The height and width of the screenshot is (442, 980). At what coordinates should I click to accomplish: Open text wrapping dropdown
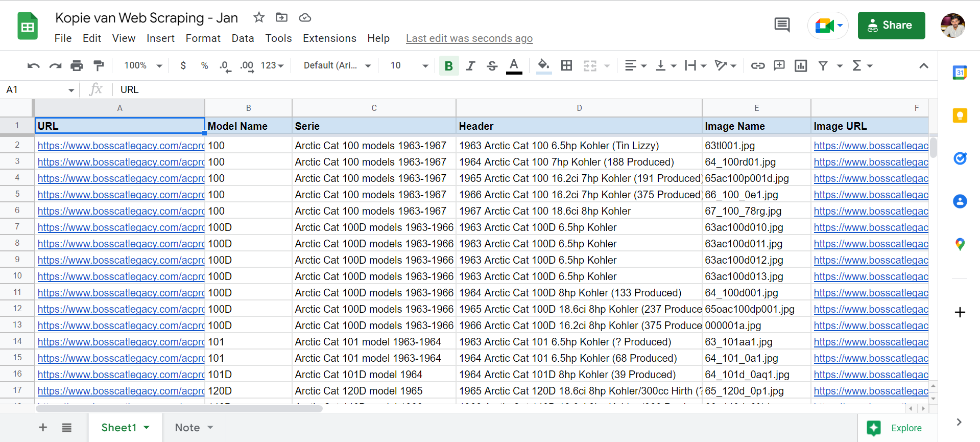point(696,65)
